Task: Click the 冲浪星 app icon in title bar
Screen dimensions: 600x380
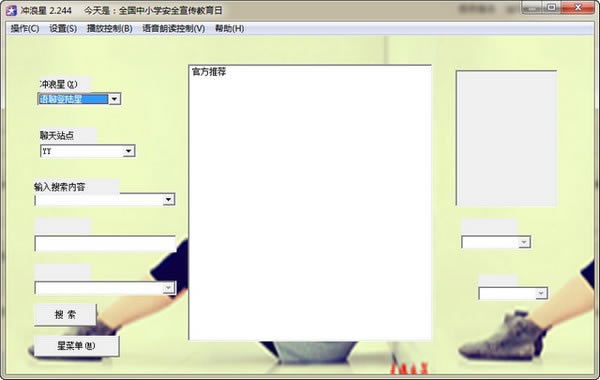Action: tap(11, 10)
